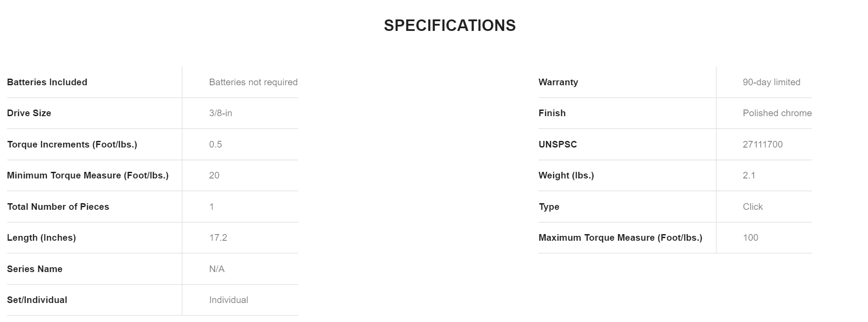Click the Batteries Included label
Image resolution: width=868 pixels, height=322 pixels.
47,82
